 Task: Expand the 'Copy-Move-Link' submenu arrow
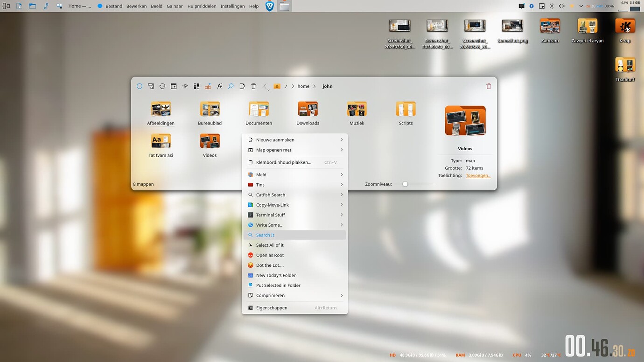click(x=342, y=205)
